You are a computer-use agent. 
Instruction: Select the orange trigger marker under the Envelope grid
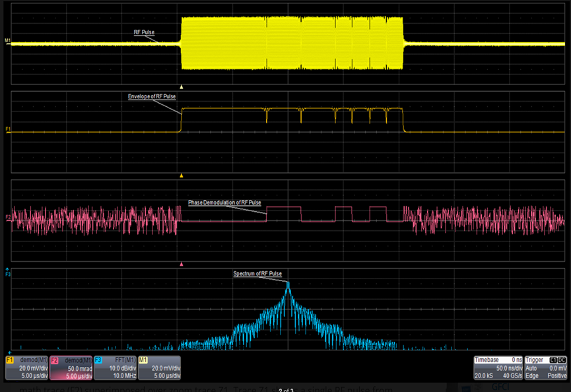pyautogui.click(x=182, y=176)
